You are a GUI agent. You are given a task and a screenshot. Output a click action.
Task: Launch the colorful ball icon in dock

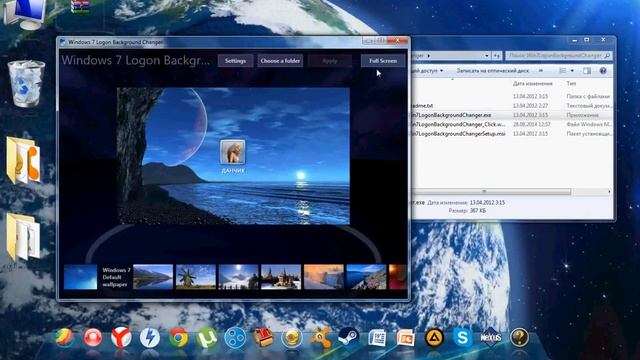point(64,338)
